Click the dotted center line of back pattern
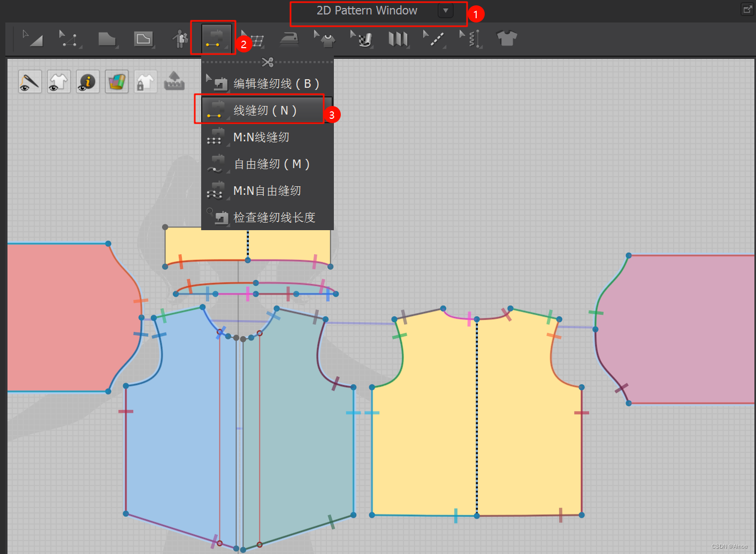Viewport: 756px width, 554px height. click(477, 418)
